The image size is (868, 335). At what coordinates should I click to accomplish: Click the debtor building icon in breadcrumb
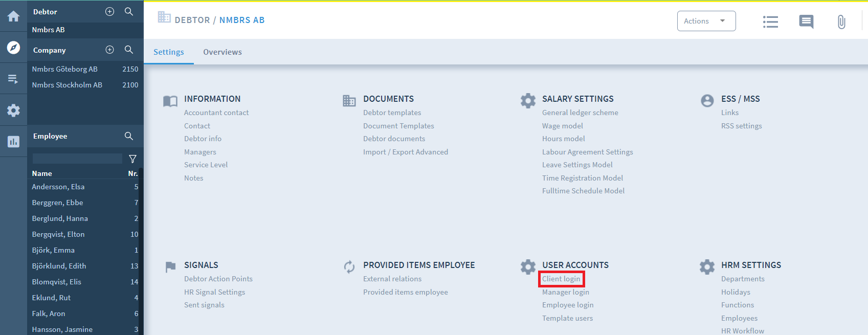[x=164, y=17]
